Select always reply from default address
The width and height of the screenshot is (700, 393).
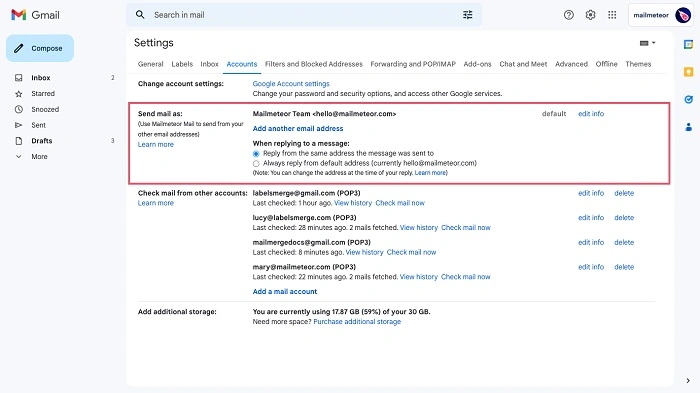click(x=256, y=163)
